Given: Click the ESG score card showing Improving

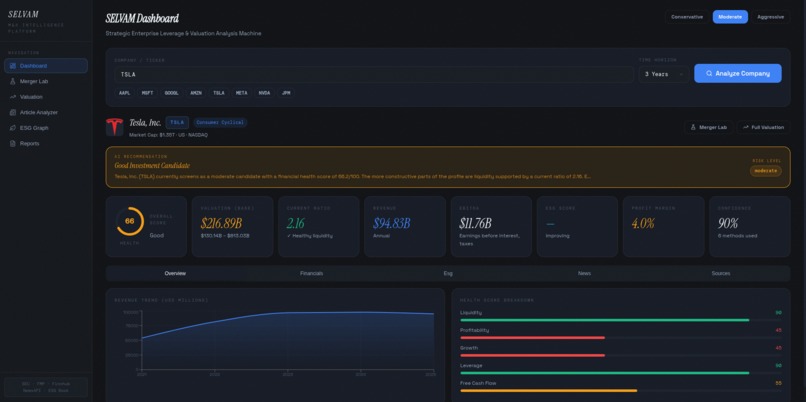Looking at the screenshot, I should point(577,226).
